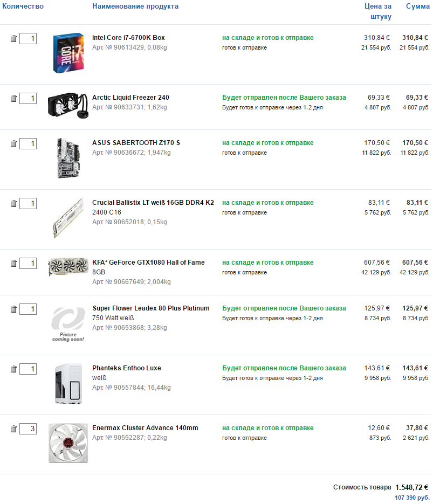Edit quantity field for Enermax Cluster Advance

28,429
